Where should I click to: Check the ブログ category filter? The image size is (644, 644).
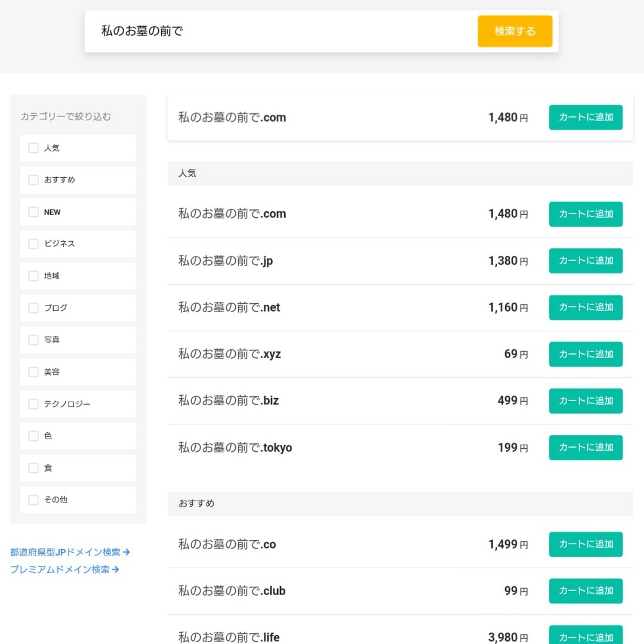click(x=33, y=307)
